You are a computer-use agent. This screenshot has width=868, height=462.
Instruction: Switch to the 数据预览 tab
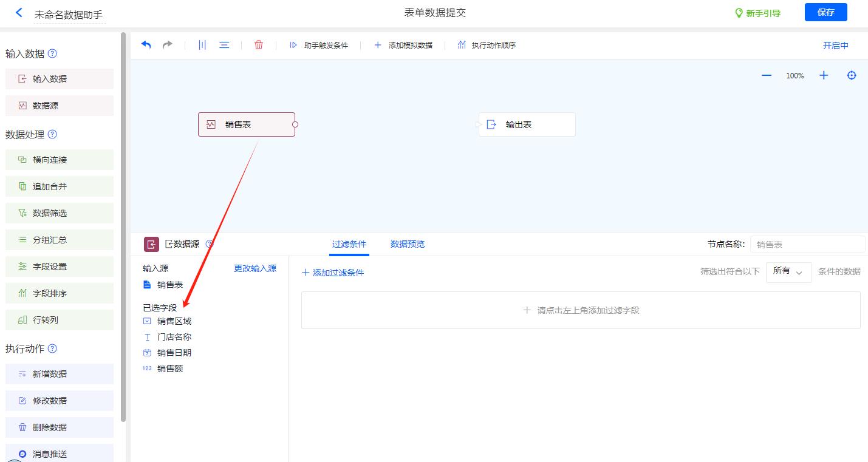[407, 244]
